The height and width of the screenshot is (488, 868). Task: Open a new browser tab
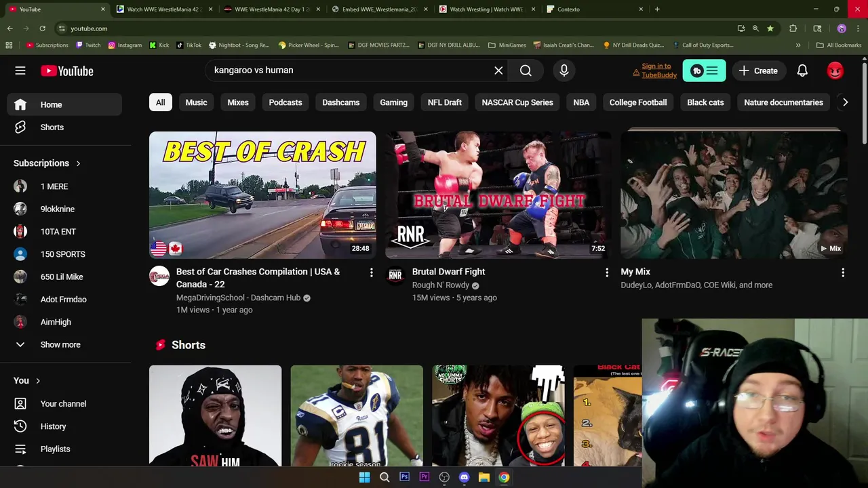coord(657,9)
